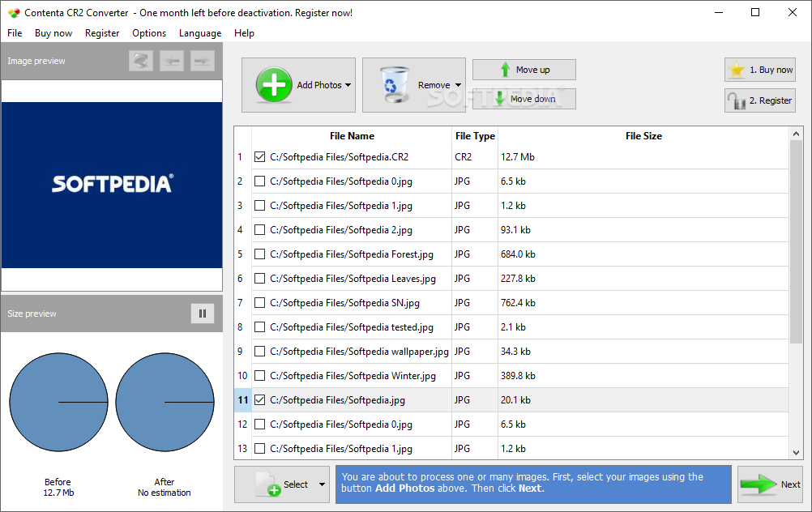This screenshot has width=812, height=512.
Task: Check the Softpedia Winter.jpg checkbox
Action: [260, 376]
